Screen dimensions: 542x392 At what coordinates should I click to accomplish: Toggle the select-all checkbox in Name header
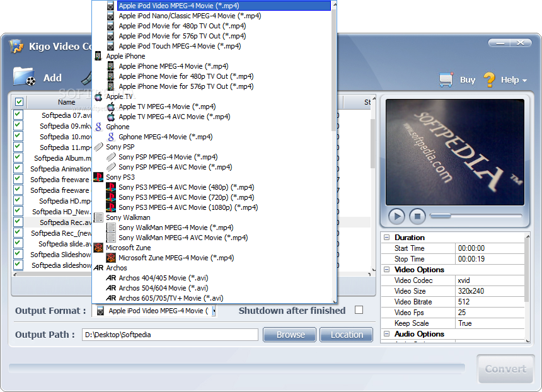coord(19,101)
